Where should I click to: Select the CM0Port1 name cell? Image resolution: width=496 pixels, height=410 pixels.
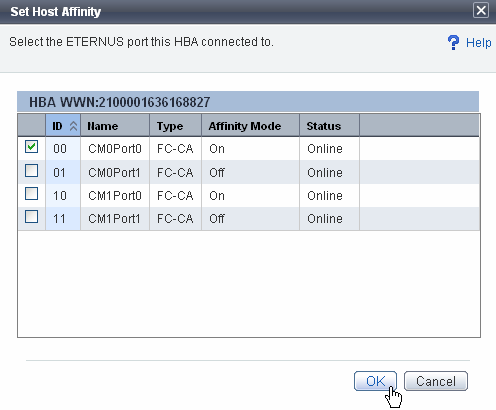tap(114, 172)
